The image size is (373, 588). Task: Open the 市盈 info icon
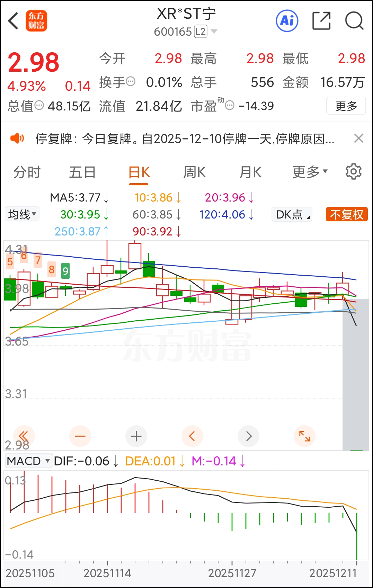[x=230, y=105]
